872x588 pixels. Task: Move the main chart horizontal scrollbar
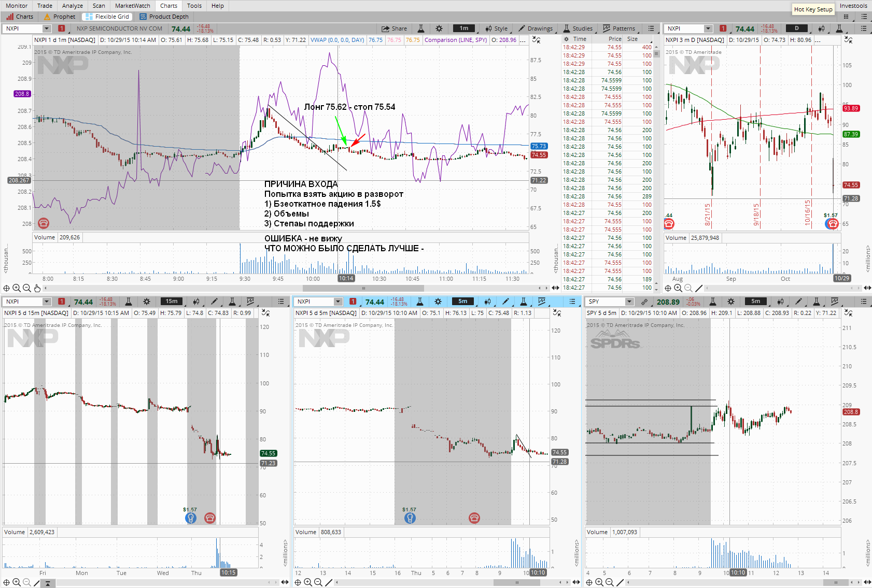click(x=363, y=288)
